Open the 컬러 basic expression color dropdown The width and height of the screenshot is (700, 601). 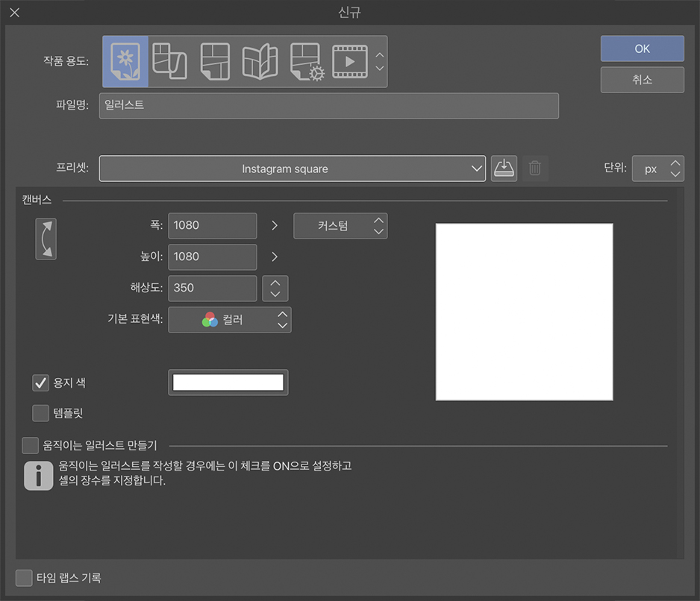(x=230, y=320)
